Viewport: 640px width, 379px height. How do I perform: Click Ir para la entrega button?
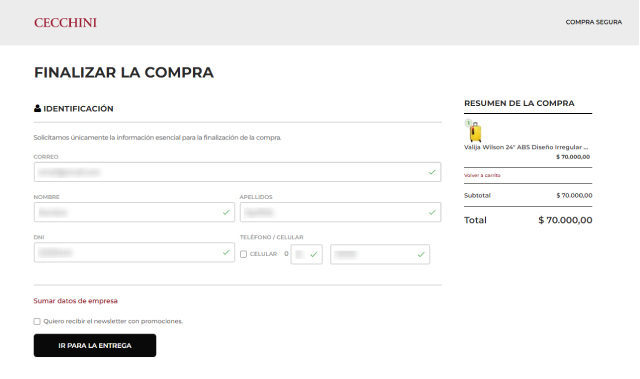pyautogui.click(x=95, y=346)
